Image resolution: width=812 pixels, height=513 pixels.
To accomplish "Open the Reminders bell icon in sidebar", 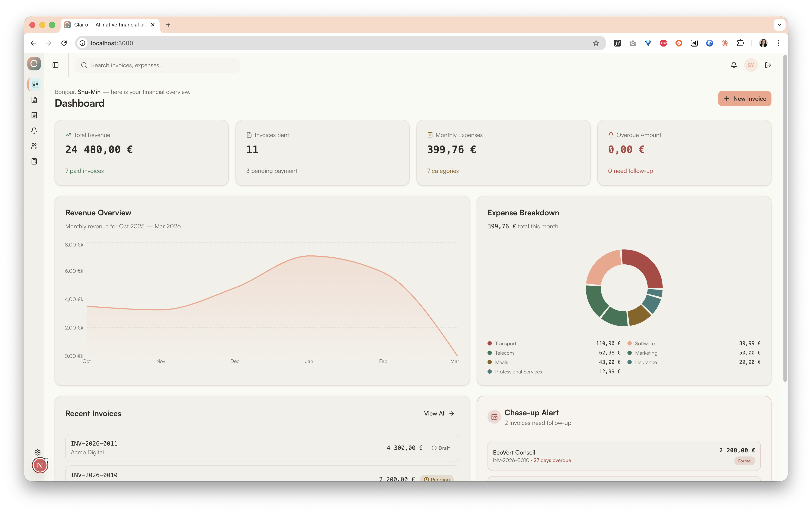I will coord(34,131).
